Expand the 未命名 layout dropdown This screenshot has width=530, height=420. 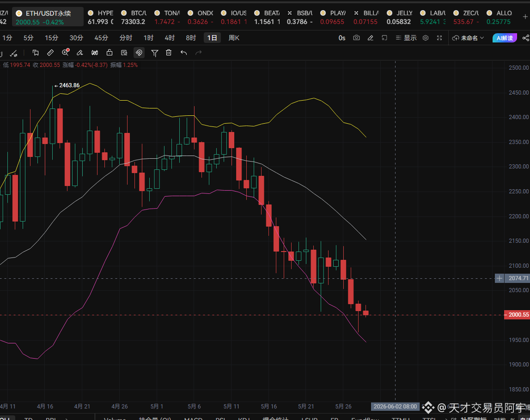(x=468, y=38)
